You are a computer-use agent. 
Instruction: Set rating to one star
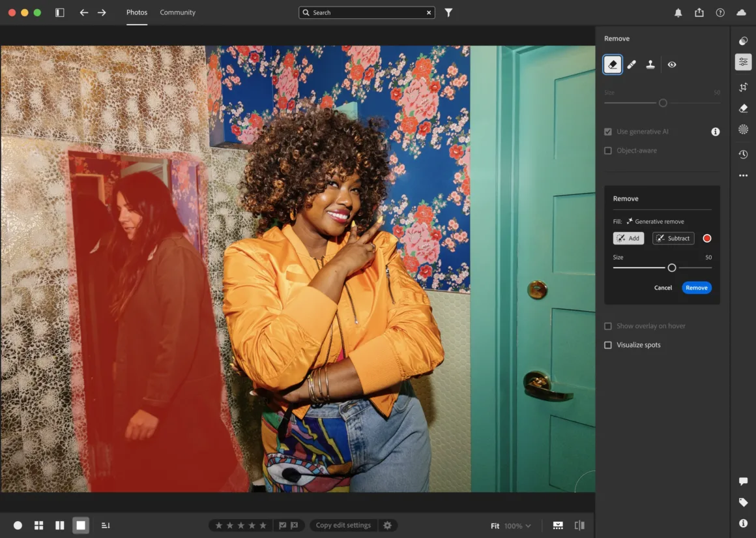point(218,526)
